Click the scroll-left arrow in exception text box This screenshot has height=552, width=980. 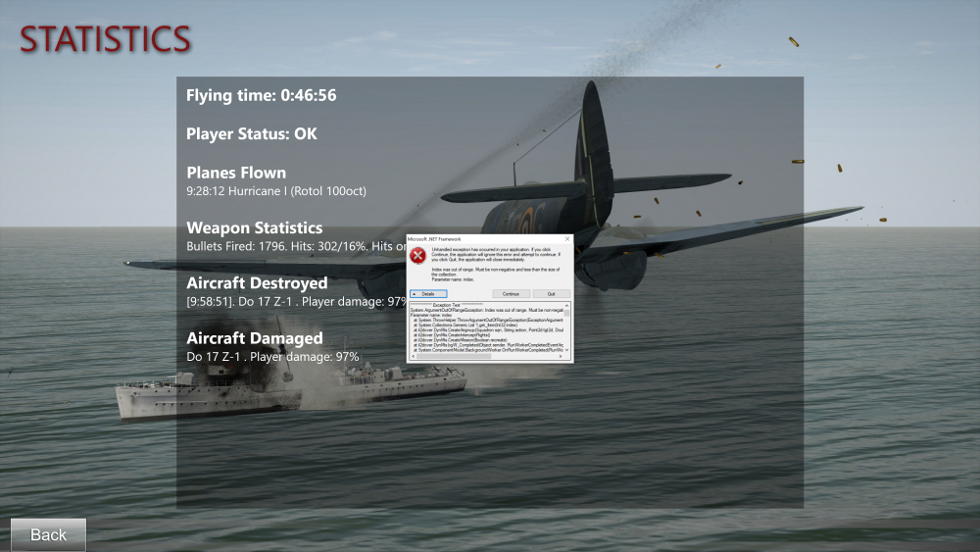point(414,356)
